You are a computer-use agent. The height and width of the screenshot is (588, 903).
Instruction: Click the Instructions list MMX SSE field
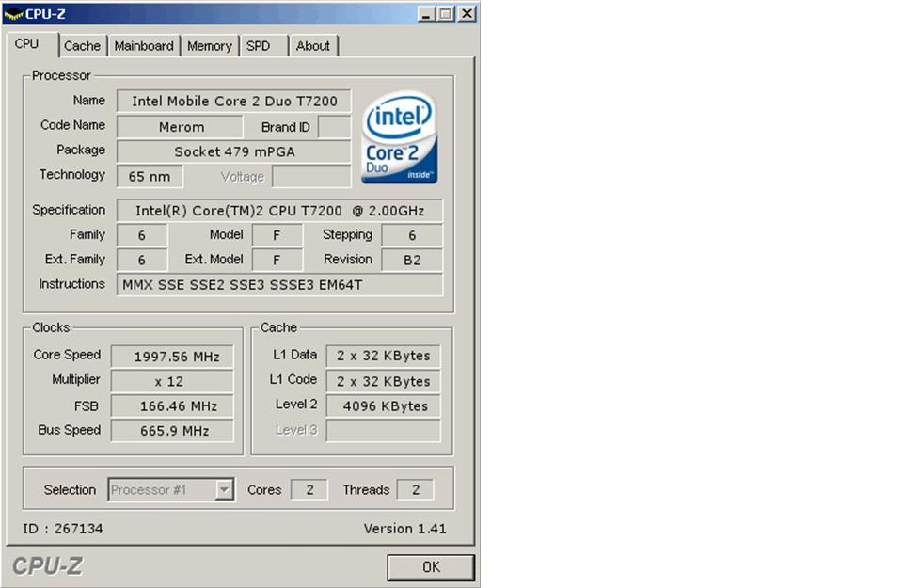280,284
